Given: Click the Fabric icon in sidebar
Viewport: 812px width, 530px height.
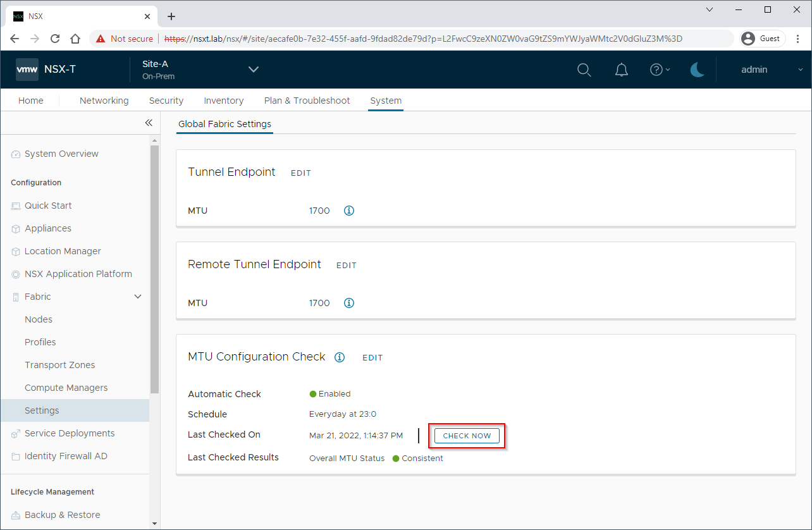Looking at the screenshot, I should pos(16,297).
